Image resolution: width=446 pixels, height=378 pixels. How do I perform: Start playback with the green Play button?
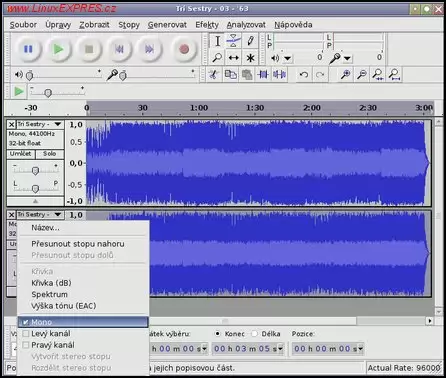click(59, 49)
